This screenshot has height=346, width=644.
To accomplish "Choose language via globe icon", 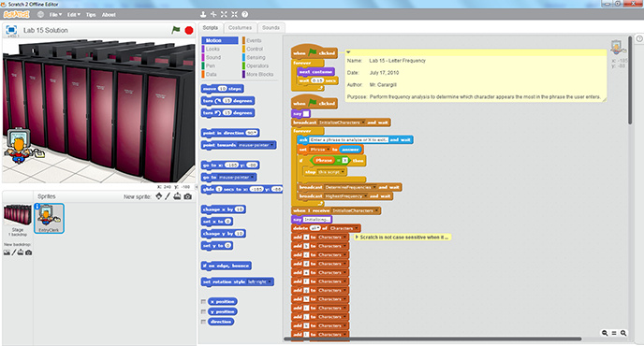I will [40, 14].
